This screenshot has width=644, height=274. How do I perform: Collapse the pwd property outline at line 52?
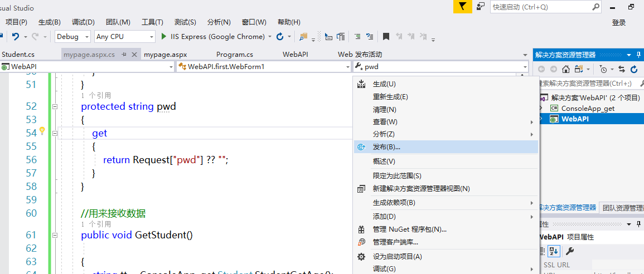click(54, 106)
